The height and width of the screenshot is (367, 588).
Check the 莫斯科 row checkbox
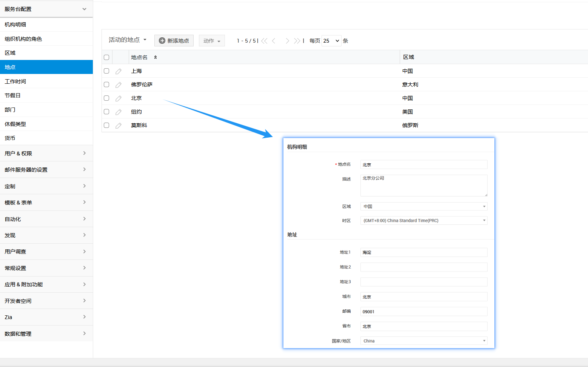click(x=106, y=125)
